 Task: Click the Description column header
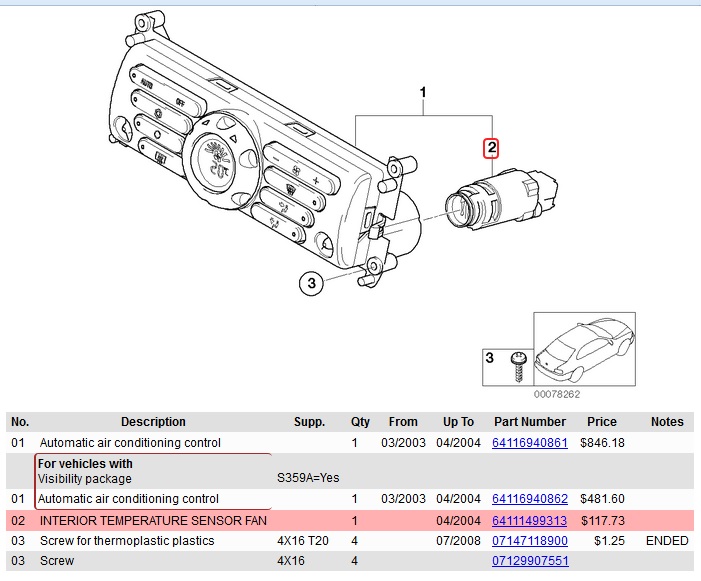click(x=153, y=422)
